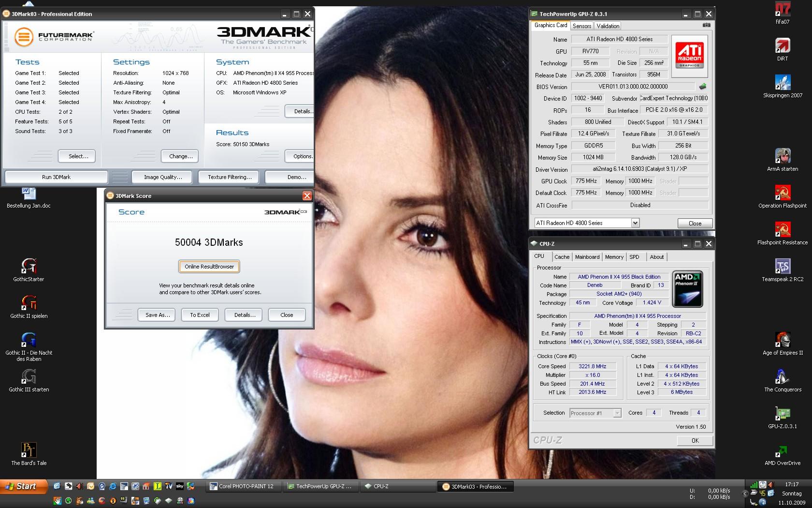Expand the Processor #1 selection dropdown

(617, 413)
